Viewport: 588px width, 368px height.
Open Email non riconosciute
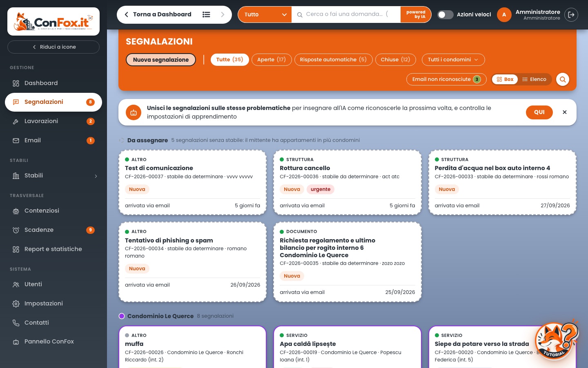pos(446,79)
